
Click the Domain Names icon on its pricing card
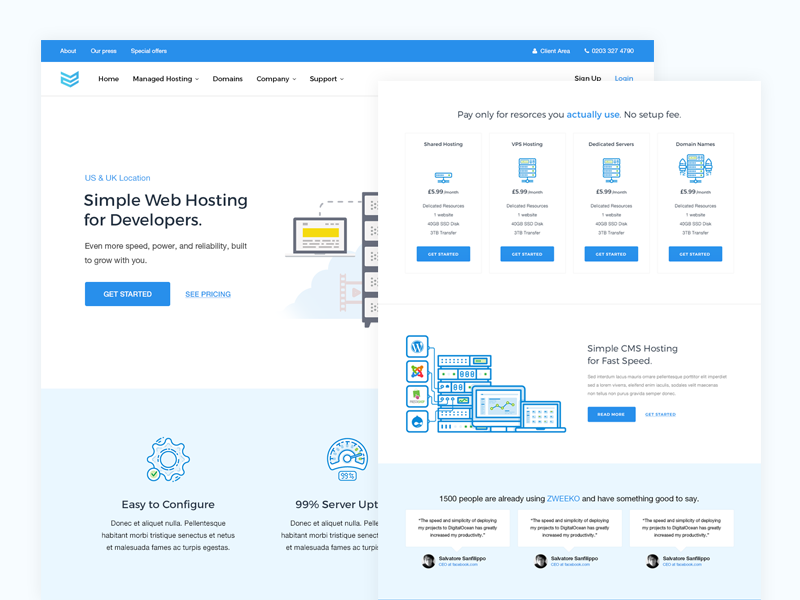(694, 170)
